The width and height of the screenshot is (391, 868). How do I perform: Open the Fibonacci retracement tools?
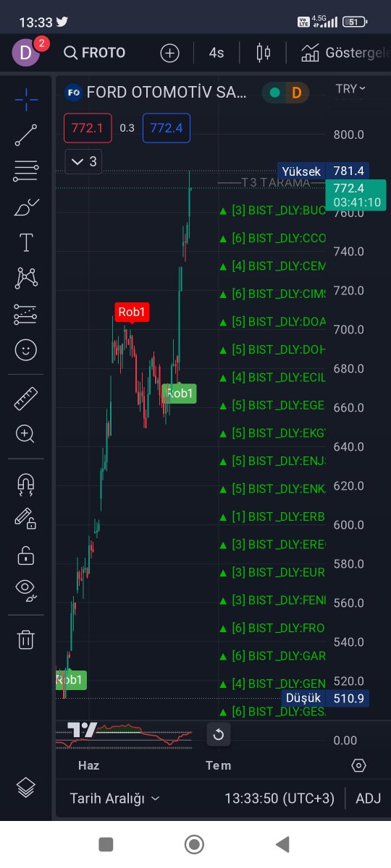(26, 171)
